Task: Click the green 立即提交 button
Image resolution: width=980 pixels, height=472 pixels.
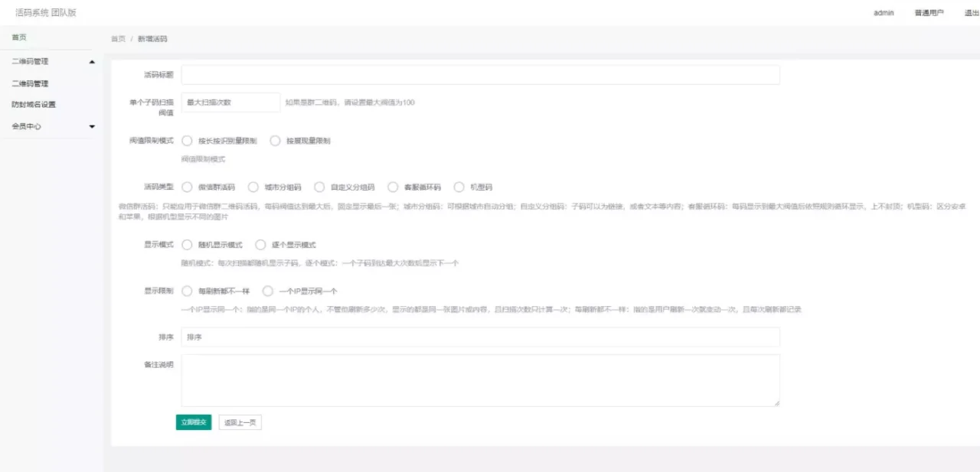Action: click(193, 422)
